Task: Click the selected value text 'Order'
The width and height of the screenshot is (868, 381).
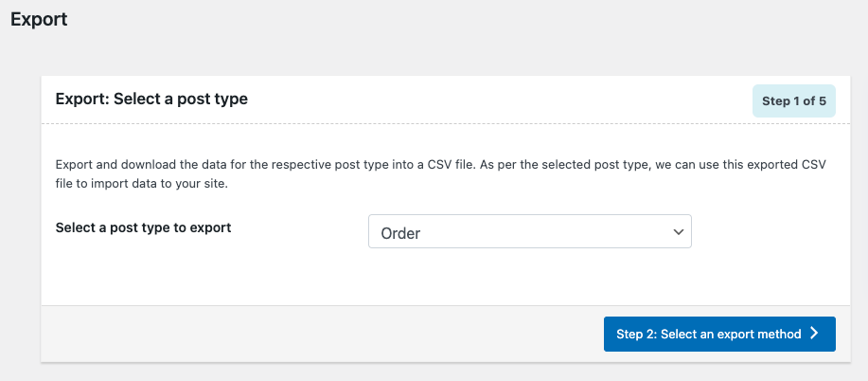Action: (400, 233)
